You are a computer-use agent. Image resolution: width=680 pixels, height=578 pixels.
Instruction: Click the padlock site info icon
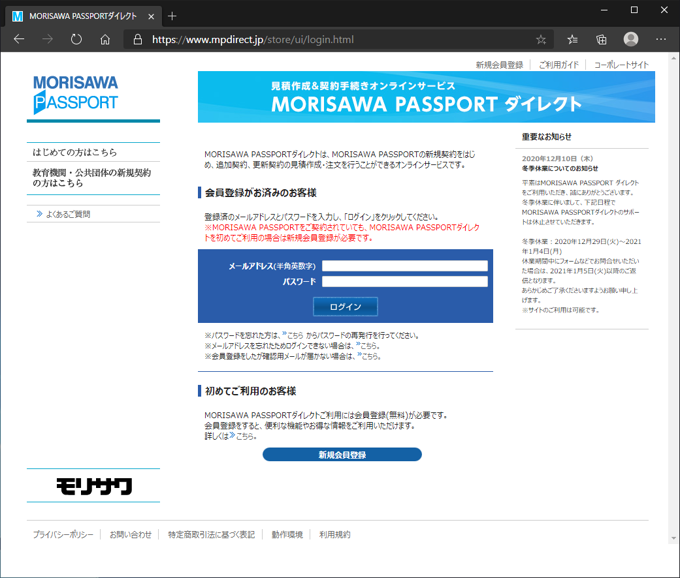point(137,39)
